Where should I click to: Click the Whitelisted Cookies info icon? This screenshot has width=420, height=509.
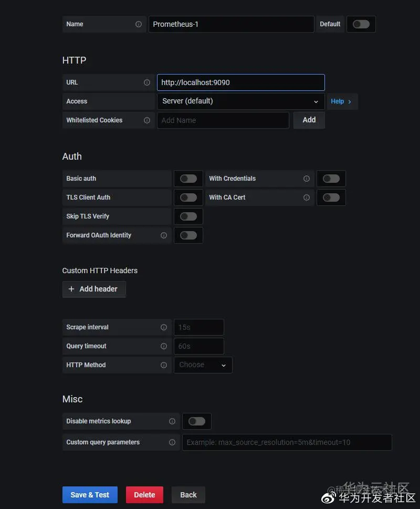point(147,120)
